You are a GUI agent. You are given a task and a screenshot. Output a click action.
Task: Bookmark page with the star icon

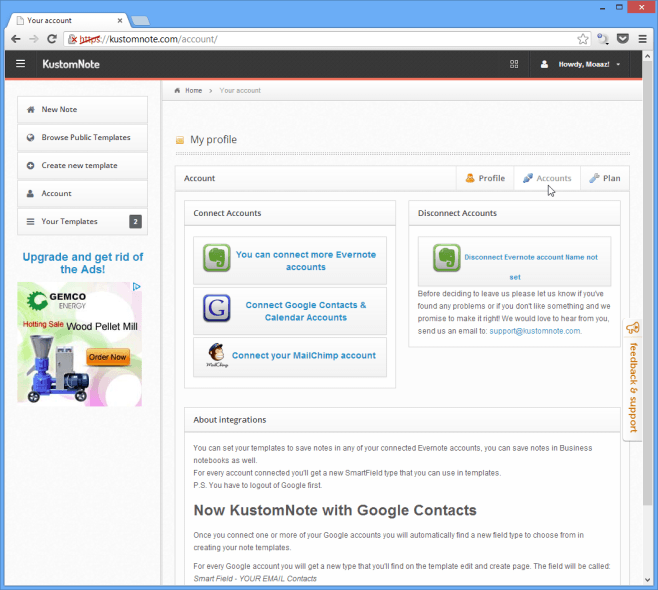[x=583, y=39]
